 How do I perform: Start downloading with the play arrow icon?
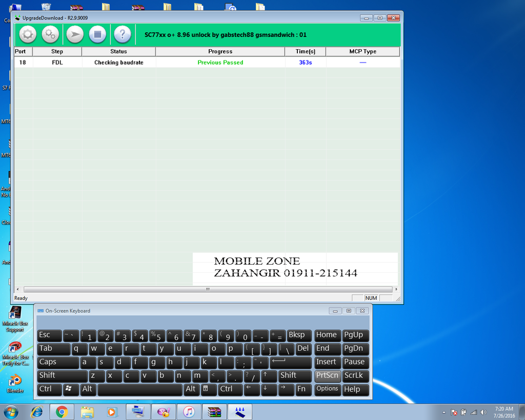pos(75,35)
